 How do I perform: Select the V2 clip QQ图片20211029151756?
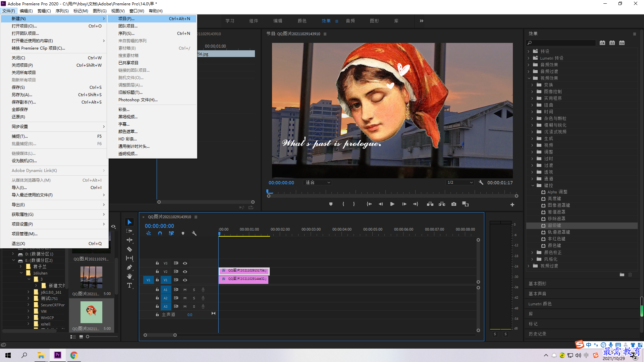tap(244, 271)
